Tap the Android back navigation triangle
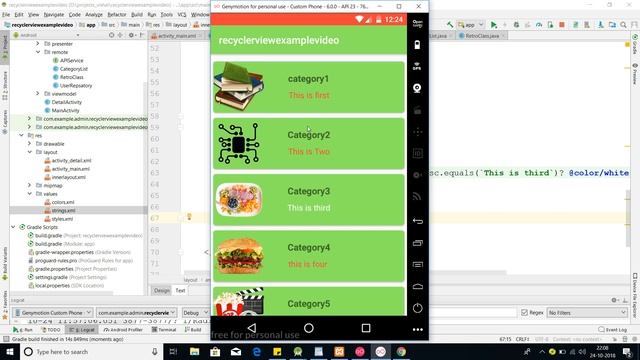The image size is (640, 360). point(252,328)
